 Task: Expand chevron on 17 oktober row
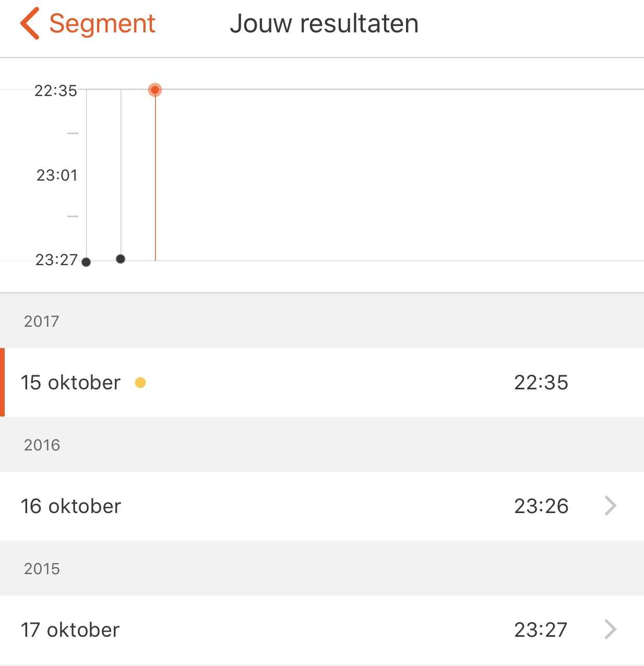click(610, 629)
